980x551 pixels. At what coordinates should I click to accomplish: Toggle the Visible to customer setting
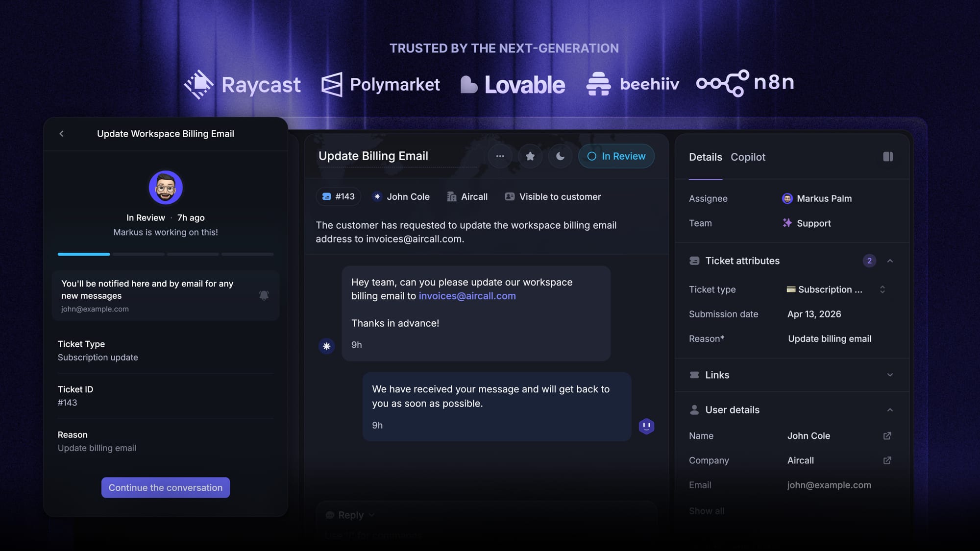[x=553, y=196]
